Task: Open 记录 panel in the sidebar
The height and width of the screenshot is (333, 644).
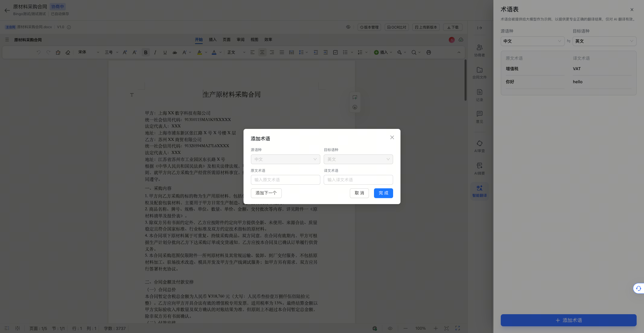Action: (480, 95)
